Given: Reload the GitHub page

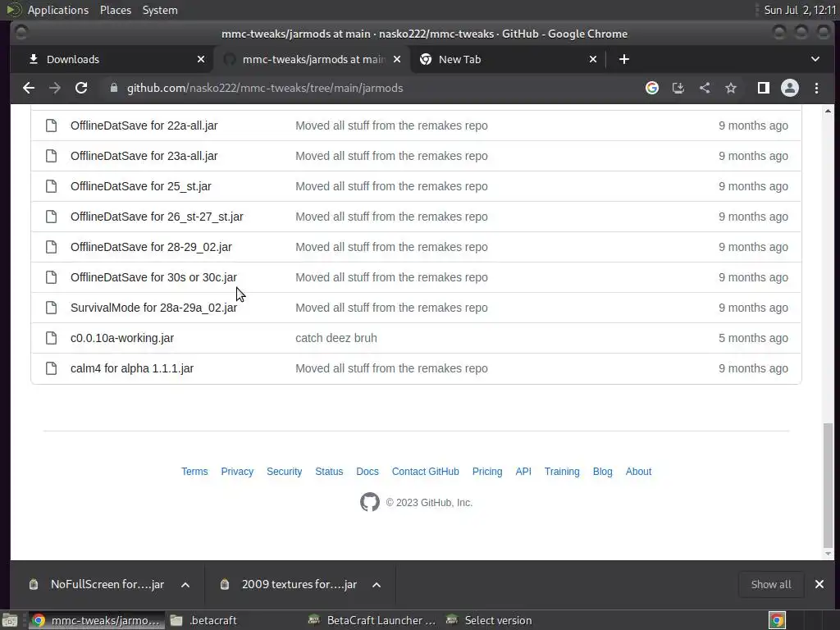Looking at the screenshot, I should click(81, 88).
